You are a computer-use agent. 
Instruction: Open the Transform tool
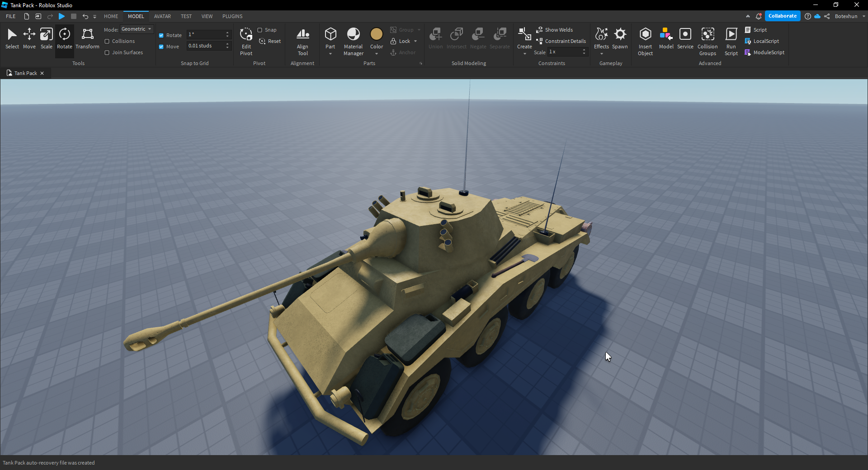86,40
